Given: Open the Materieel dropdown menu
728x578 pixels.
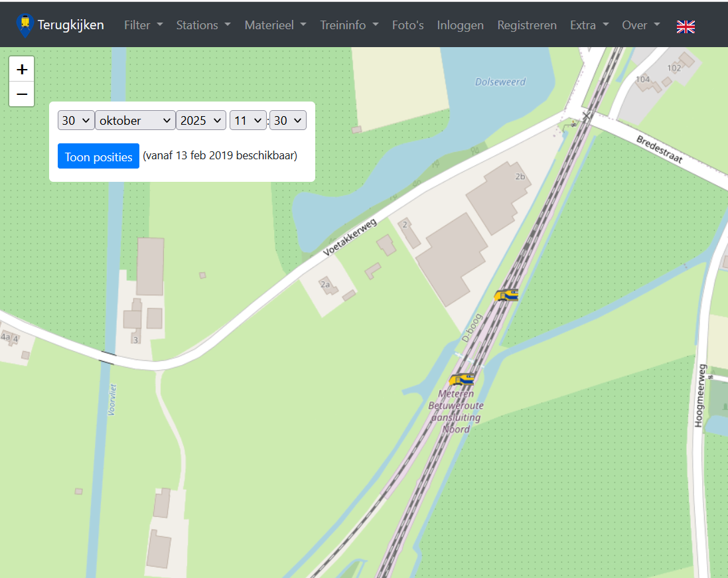Looking at the screenshot, I should 275,25.
